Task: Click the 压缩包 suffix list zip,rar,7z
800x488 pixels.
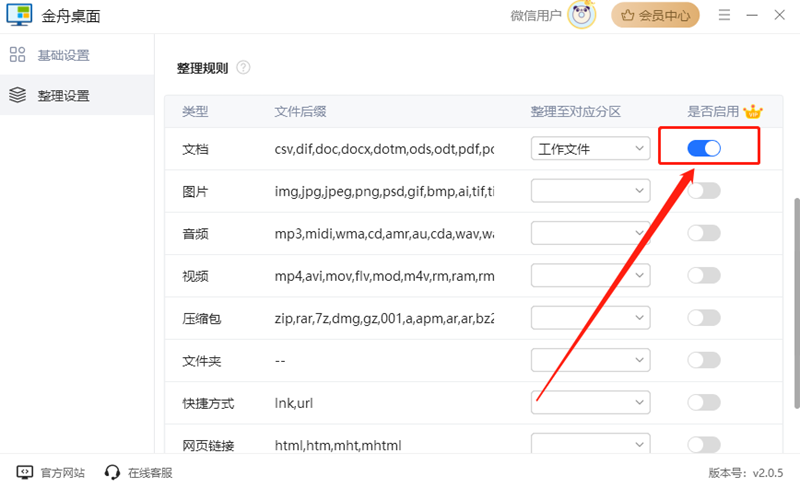Action: [x=384, y=319]
